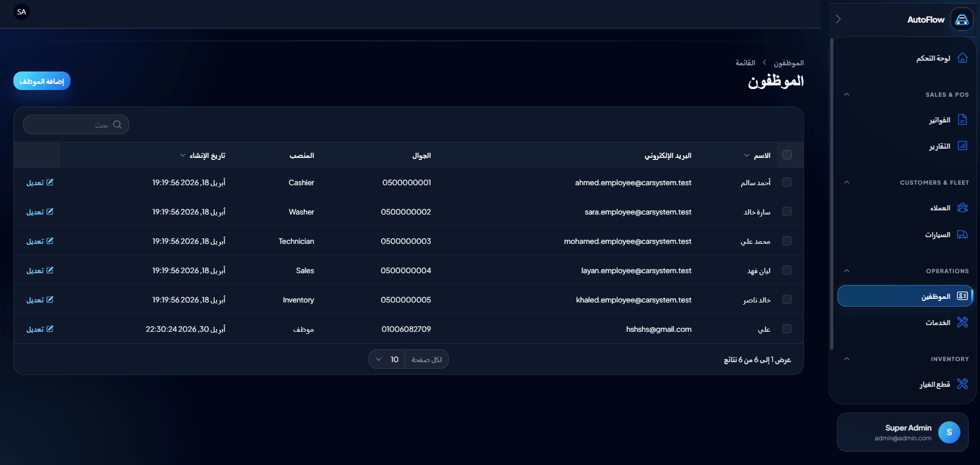Collapse the INVENTORY section
Image resolution: width=980 pixels, height=465 pixels.
[x=847, y=359]
